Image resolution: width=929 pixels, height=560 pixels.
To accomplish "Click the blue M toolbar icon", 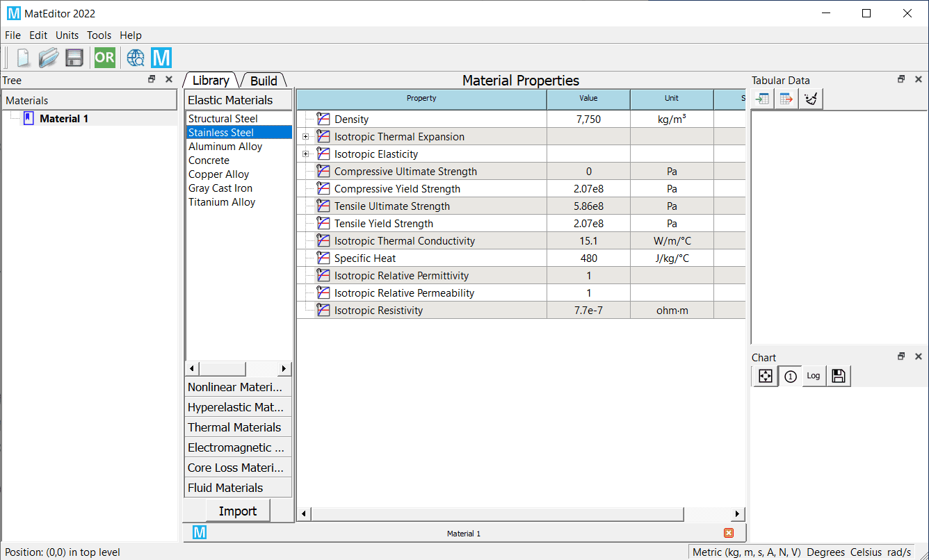I will pyautogui.click(x=161, y=58).
